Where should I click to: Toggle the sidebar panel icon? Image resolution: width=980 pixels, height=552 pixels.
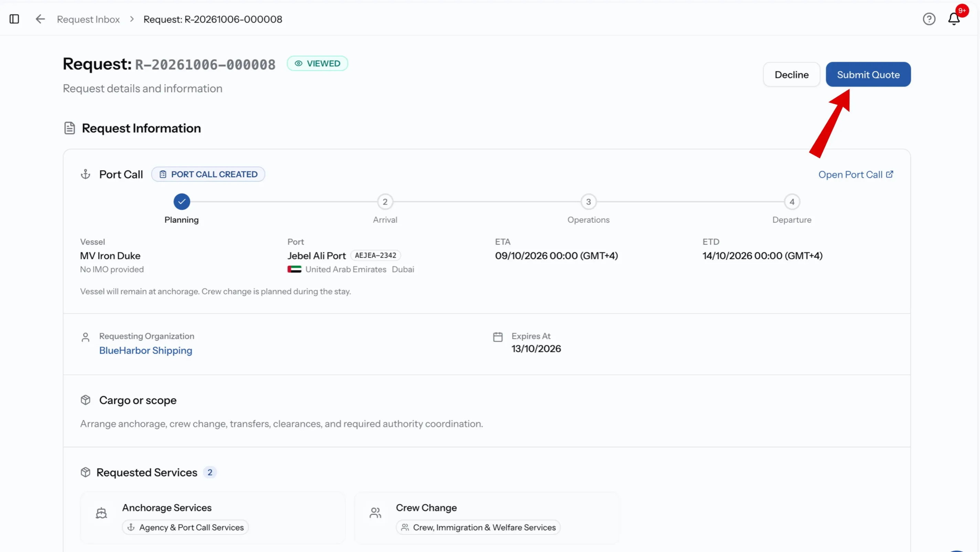click(x=14, y=19)
